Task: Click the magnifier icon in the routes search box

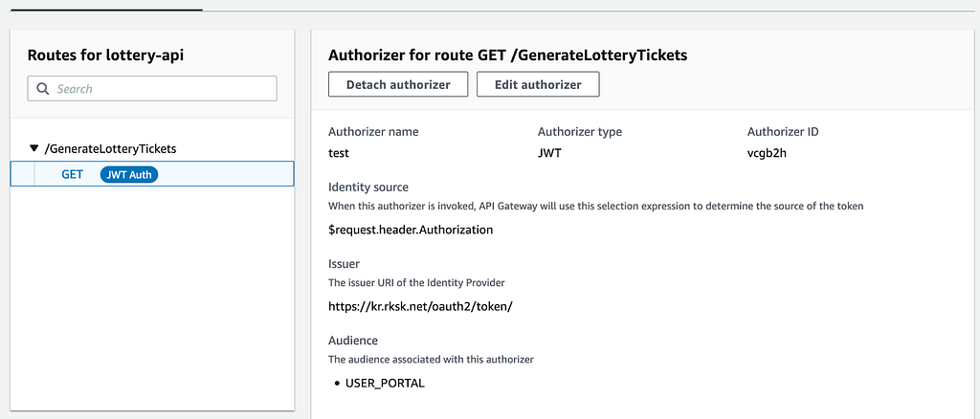Action: [43, 89]
